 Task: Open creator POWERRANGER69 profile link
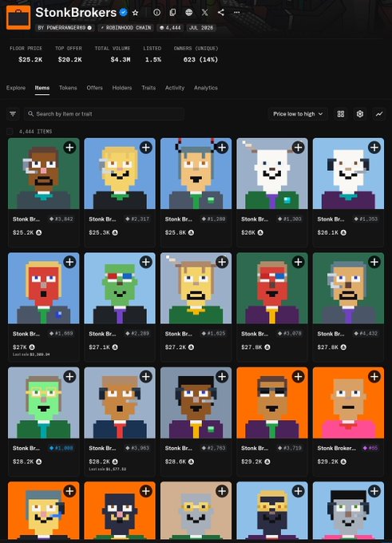[x=65, y=28]
